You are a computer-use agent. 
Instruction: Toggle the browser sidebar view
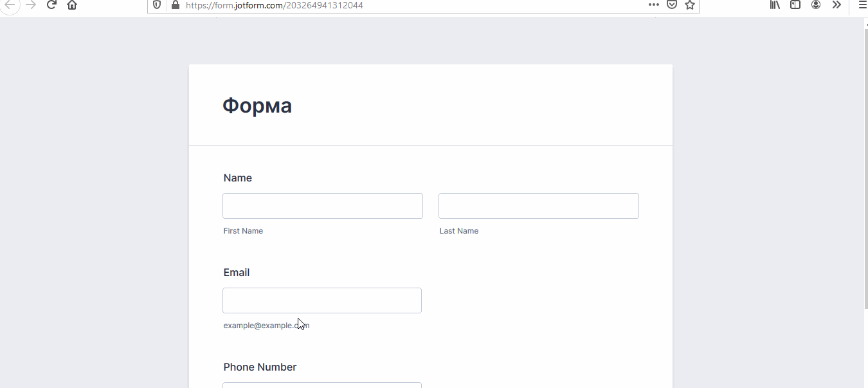point(795,5)
